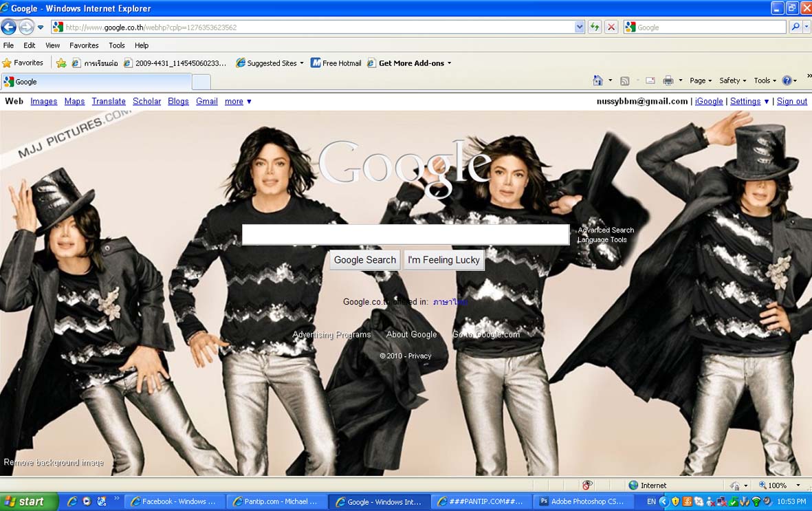Viewport: 812px width, 511px height.
Task: Open the Tools menu in menu bar
Action: tap(116, 45)
